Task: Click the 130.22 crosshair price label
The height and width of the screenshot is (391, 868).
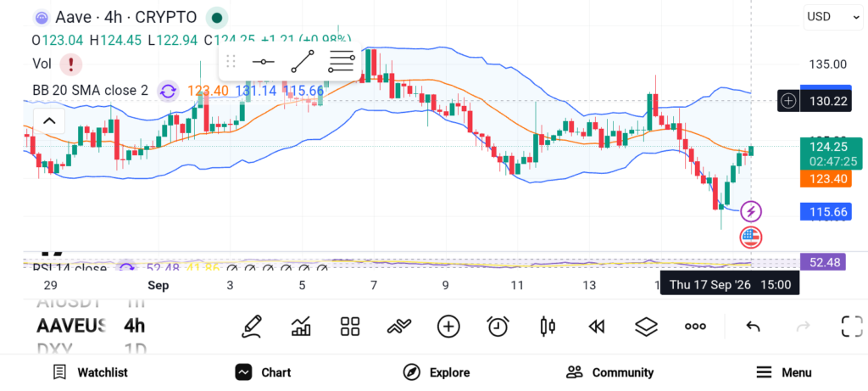Action: pos(826,101)
